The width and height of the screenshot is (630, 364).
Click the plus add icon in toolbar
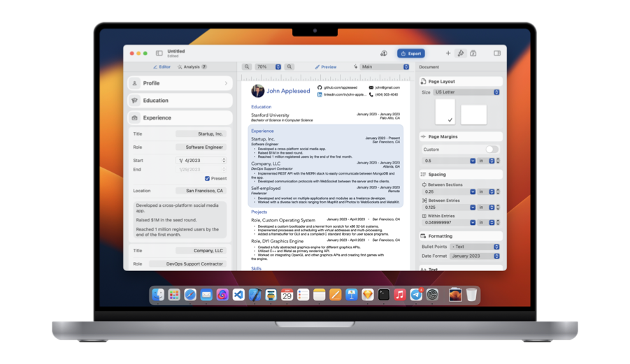[x=448, y=53]
